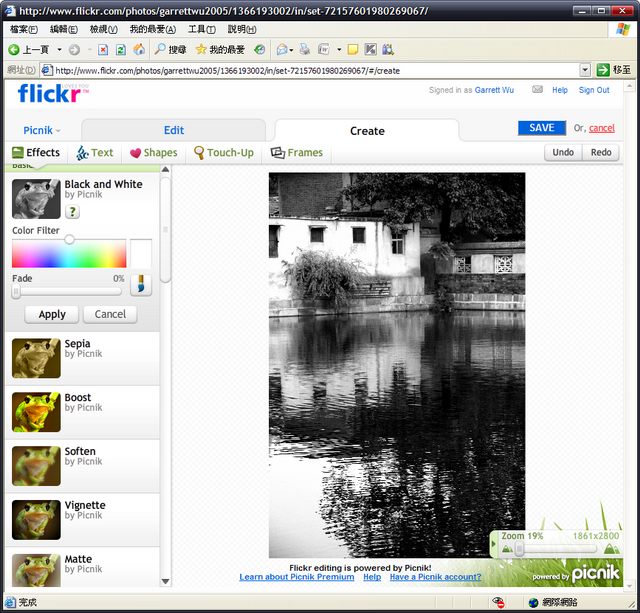Open the 檔案(F) menu

24,29
